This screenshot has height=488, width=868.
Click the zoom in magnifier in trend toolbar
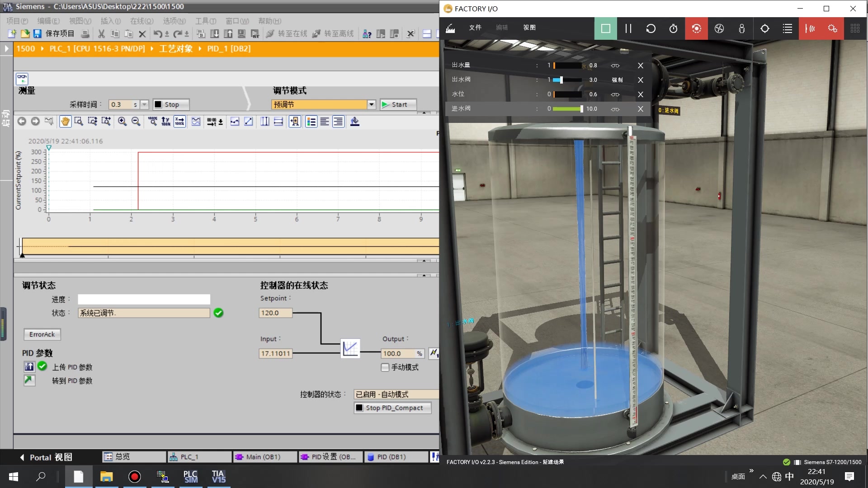[x=122, y=122]
